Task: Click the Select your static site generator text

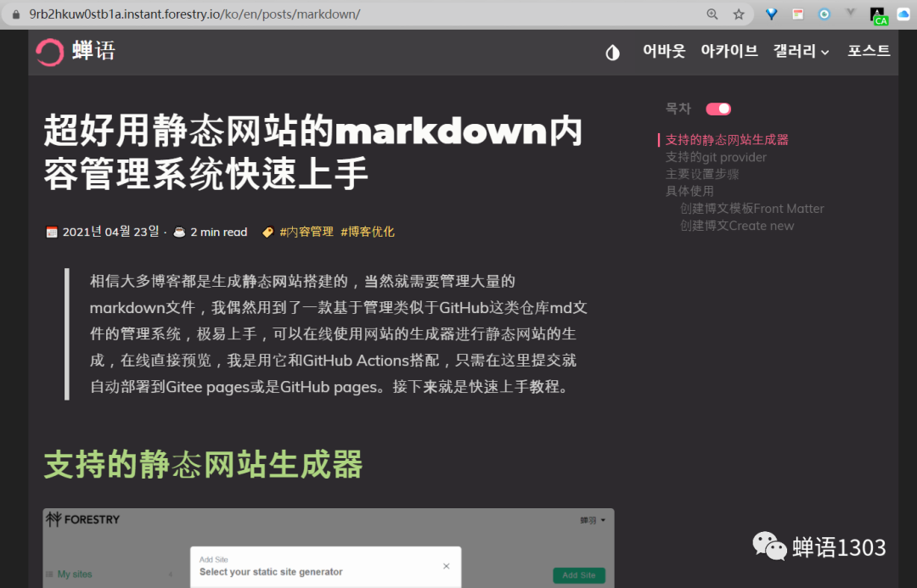Action: click(x=271, y=572)
